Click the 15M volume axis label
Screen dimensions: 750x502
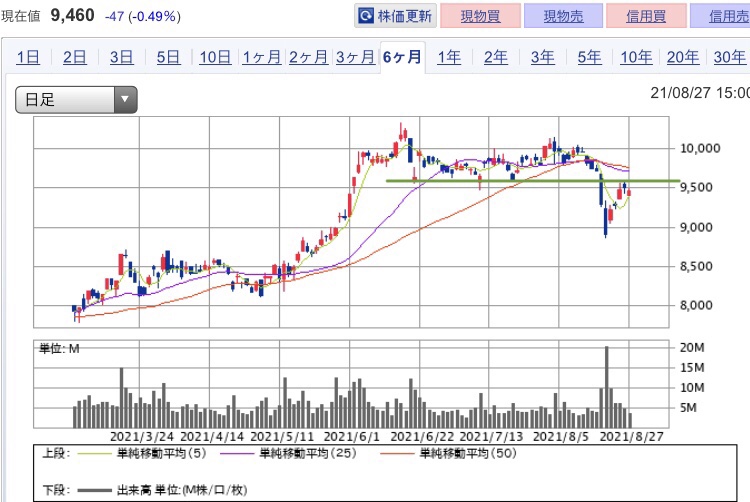point(692,368)
